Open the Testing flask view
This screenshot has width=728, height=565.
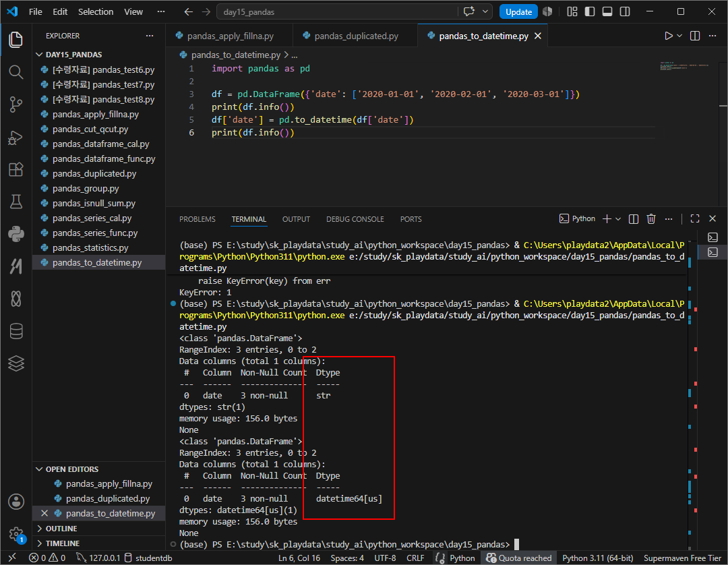tap(16, 202)
